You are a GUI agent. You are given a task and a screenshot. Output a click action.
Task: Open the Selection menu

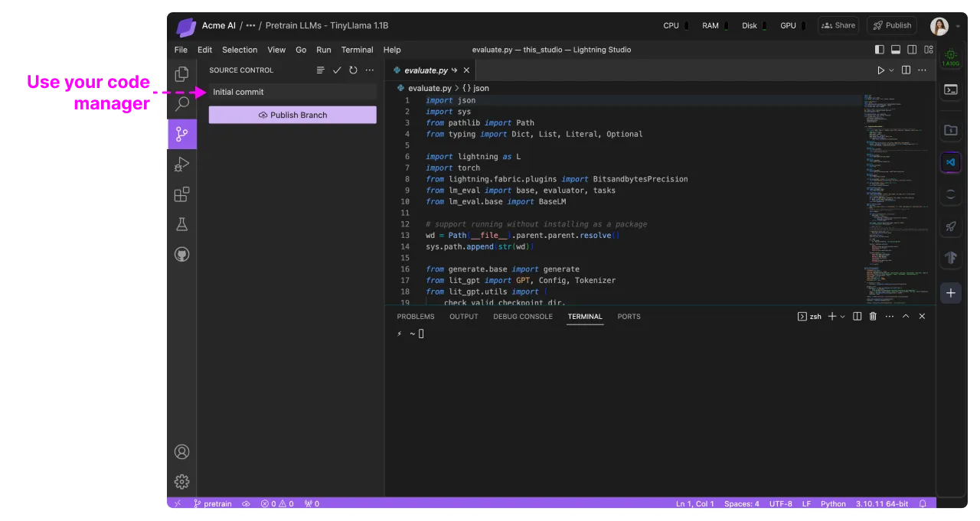coord(240,50)
